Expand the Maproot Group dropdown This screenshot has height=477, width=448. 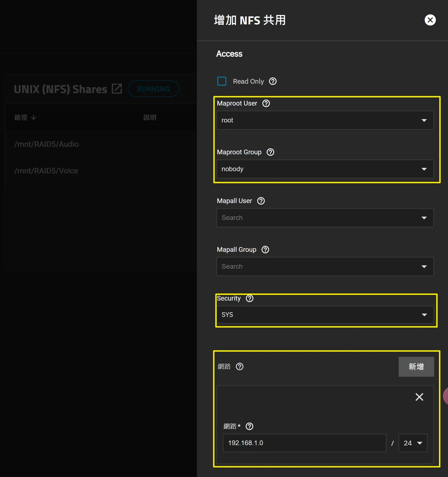click(325, 169)
